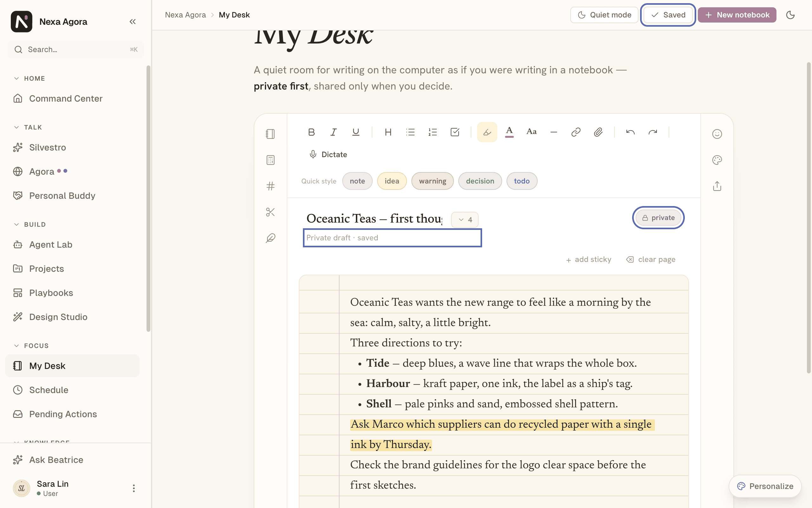This screenshot has height=508, width=812.
Task: Insert a bulleted list
Action: pos(410,132)
